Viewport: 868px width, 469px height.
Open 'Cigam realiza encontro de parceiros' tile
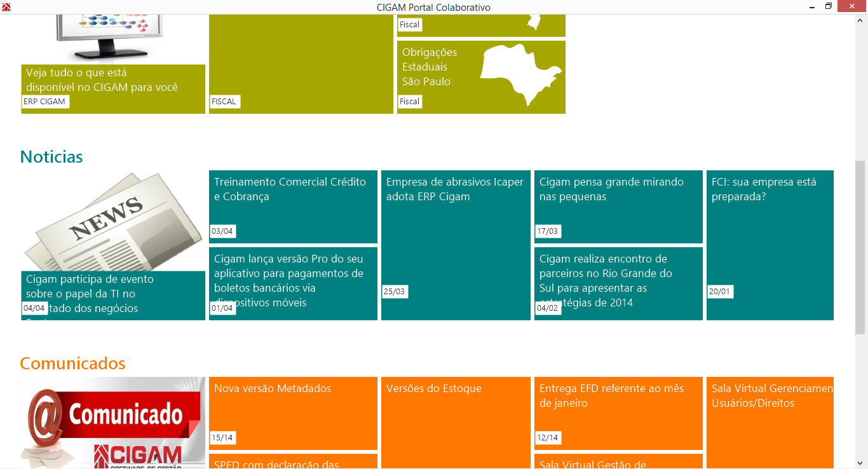tap(618, 283)
